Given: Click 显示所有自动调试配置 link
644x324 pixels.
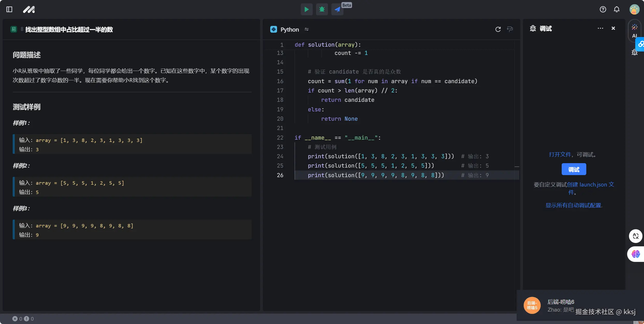Looking at the screenshot, I should (573, 205).
